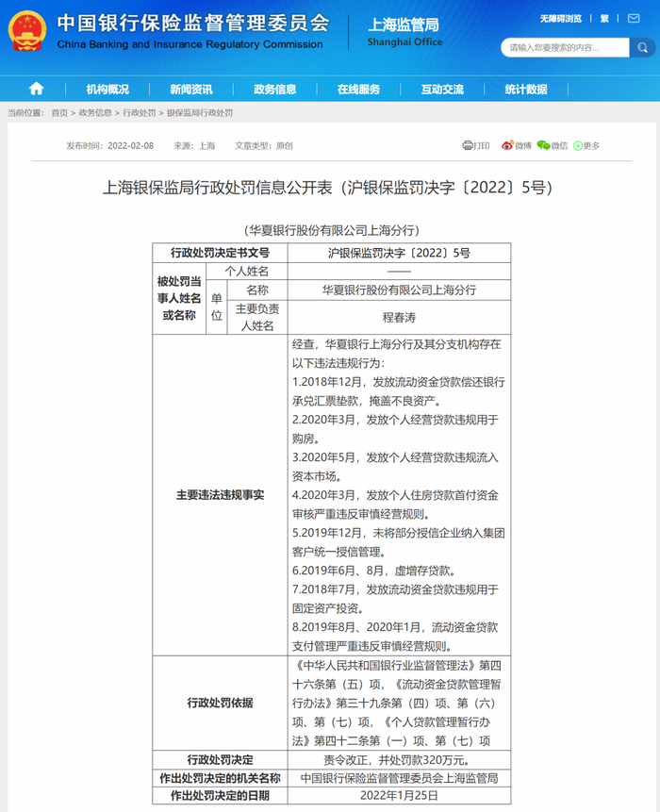
Task: Click the search magnifier button
Action: [642, 48]
